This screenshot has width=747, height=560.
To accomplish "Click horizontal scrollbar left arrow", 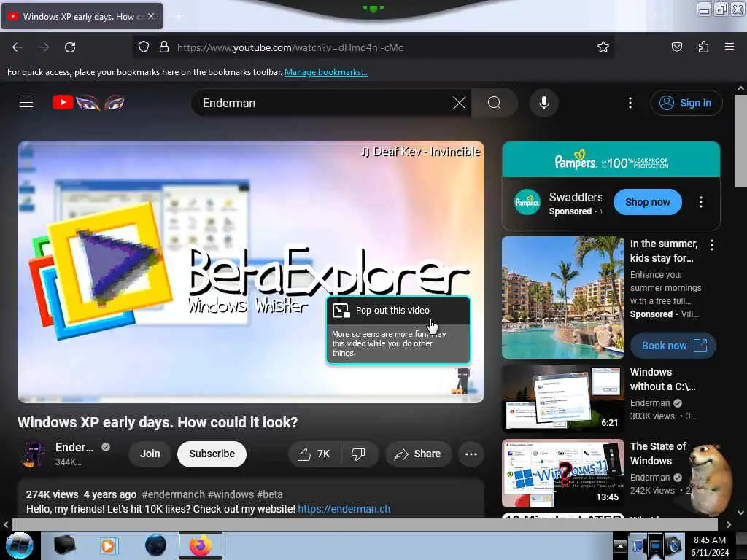I will point(6,524).
